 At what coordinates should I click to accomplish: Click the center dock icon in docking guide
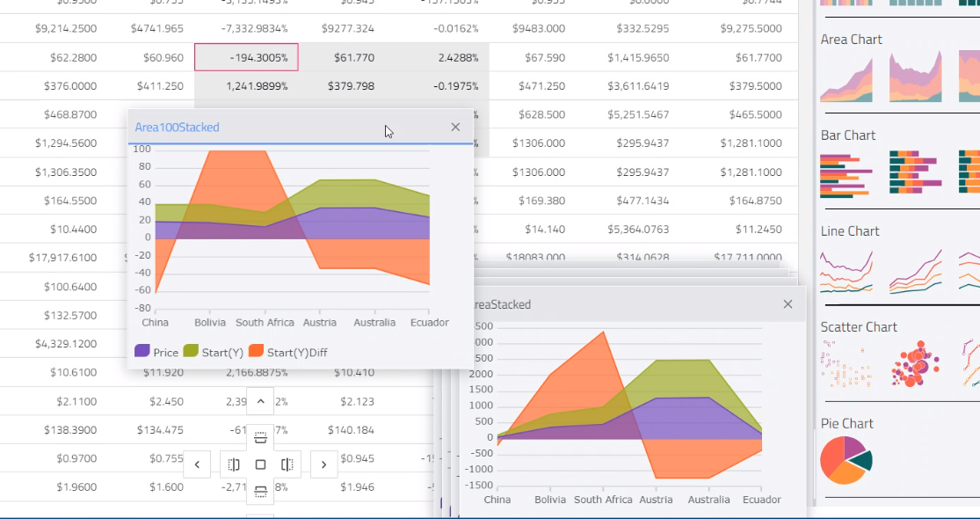pos(259,464)
